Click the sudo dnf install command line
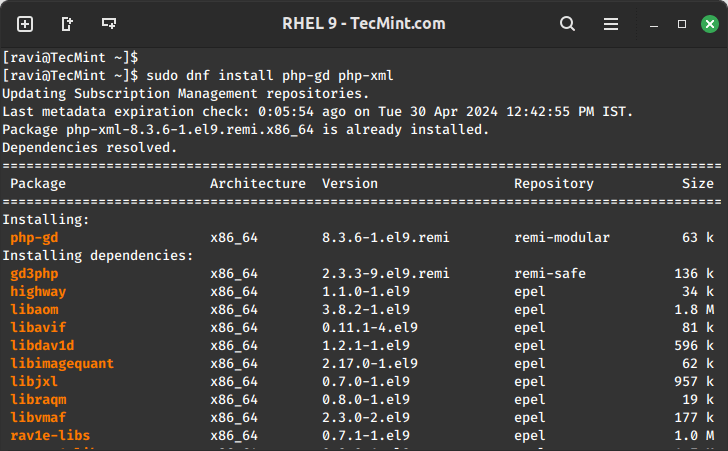Screen dimensions: 728x451 [x=270, y=75]
